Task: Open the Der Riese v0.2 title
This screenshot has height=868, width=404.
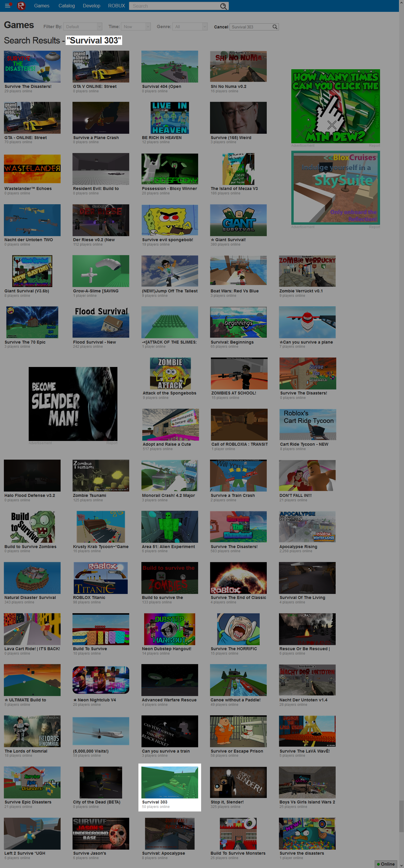Action: point(94,240)
